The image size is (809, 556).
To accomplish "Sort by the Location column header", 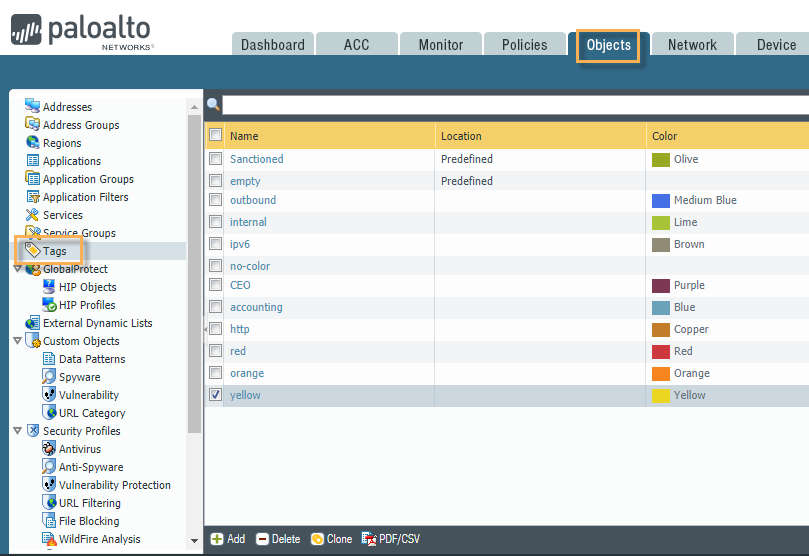I will pos(540,136).
